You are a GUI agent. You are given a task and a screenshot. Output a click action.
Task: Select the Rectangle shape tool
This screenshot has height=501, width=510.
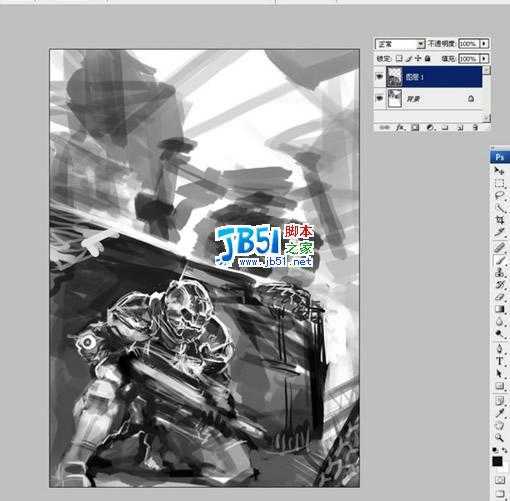pos(499,386)
